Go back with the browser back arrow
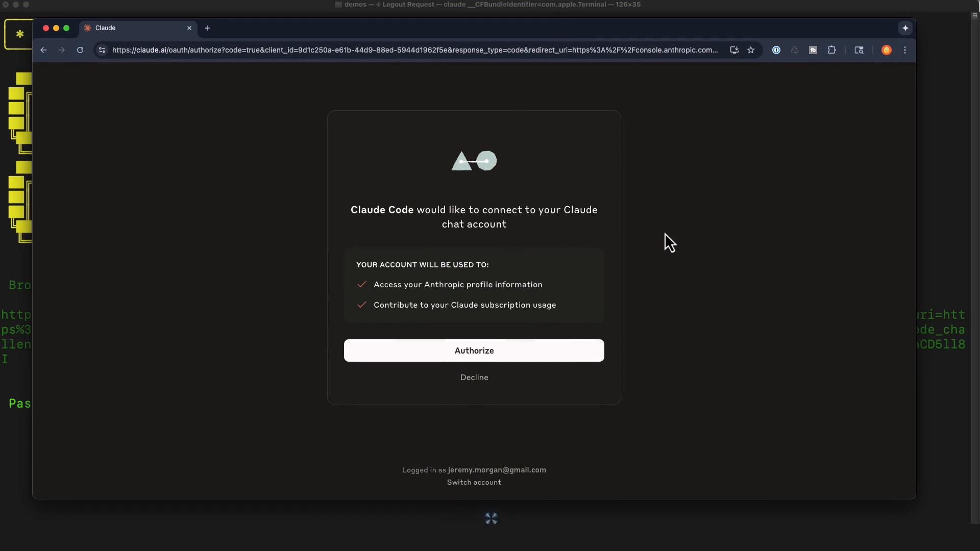 pyautogui.click(x=43, y=50)
